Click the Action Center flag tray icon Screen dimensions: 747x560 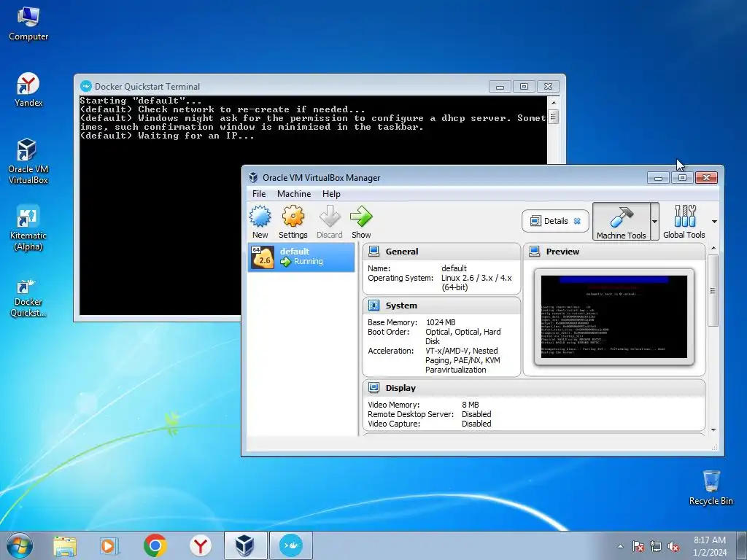[x=638, y=546]
